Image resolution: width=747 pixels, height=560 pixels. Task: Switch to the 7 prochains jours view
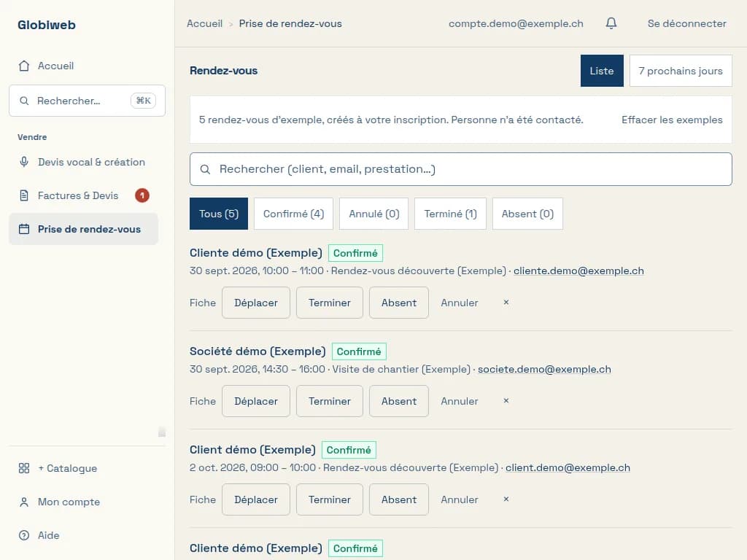point(681,71)
